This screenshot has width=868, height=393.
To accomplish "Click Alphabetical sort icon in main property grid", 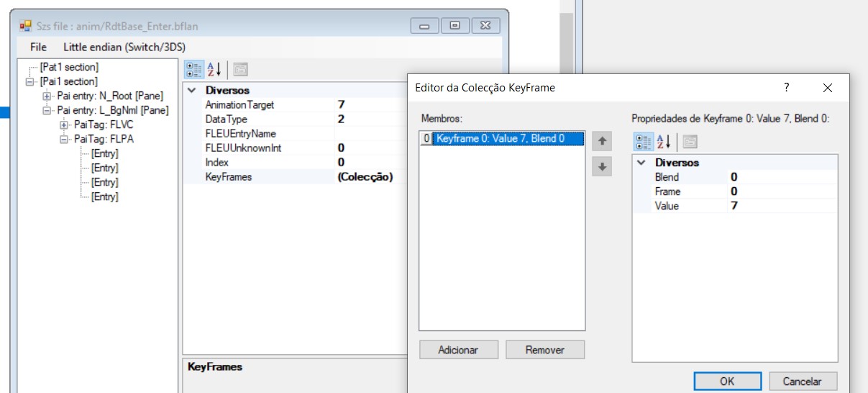I will point(214,70).
